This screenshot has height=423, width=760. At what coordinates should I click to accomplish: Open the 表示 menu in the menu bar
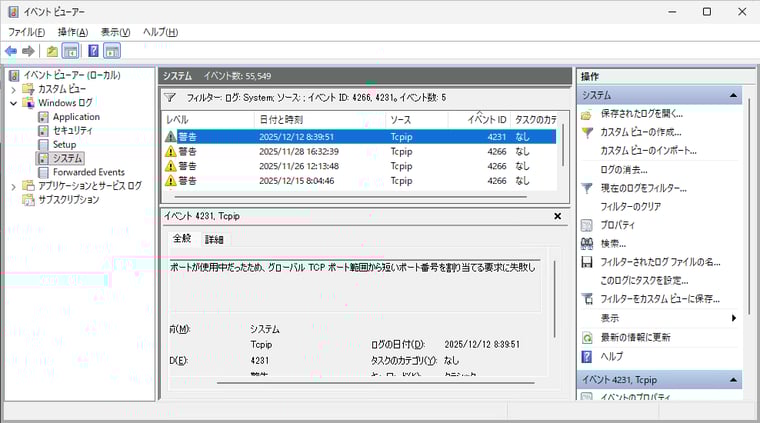pos(115,32)
